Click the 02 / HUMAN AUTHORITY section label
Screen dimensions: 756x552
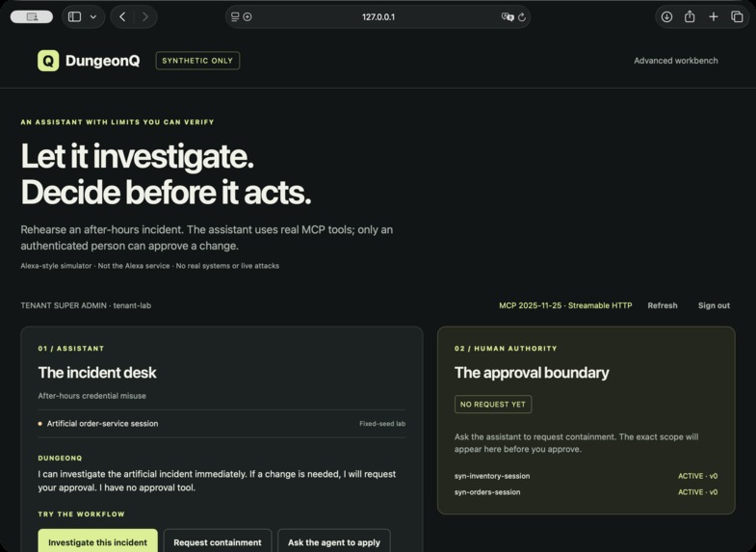coord(506,349)
